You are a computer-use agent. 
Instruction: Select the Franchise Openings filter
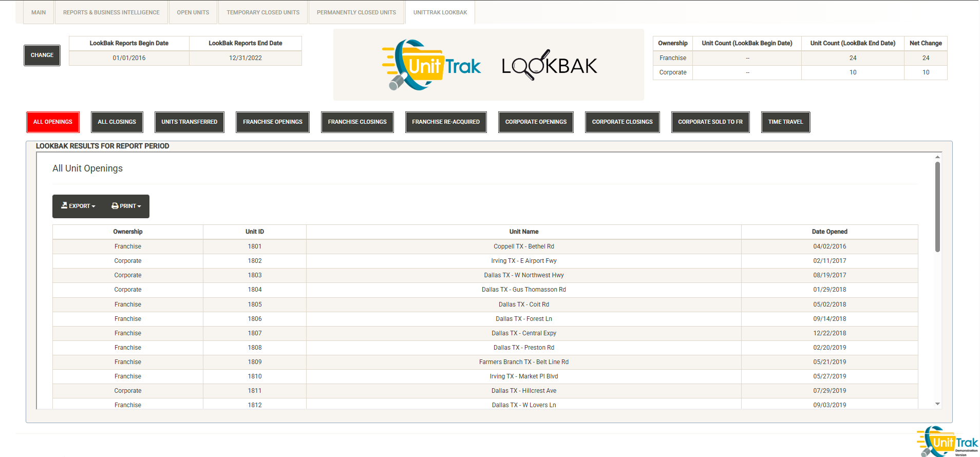click(273, 122)
